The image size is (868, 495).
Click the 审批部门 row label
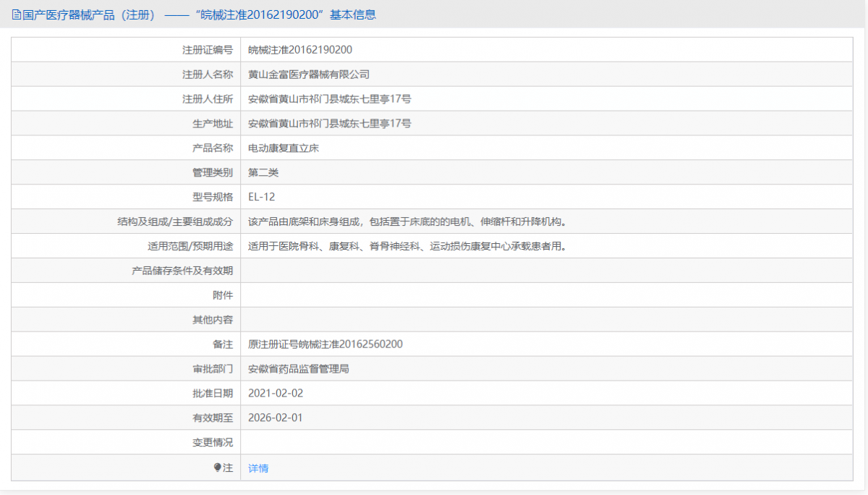pos(213,369)
